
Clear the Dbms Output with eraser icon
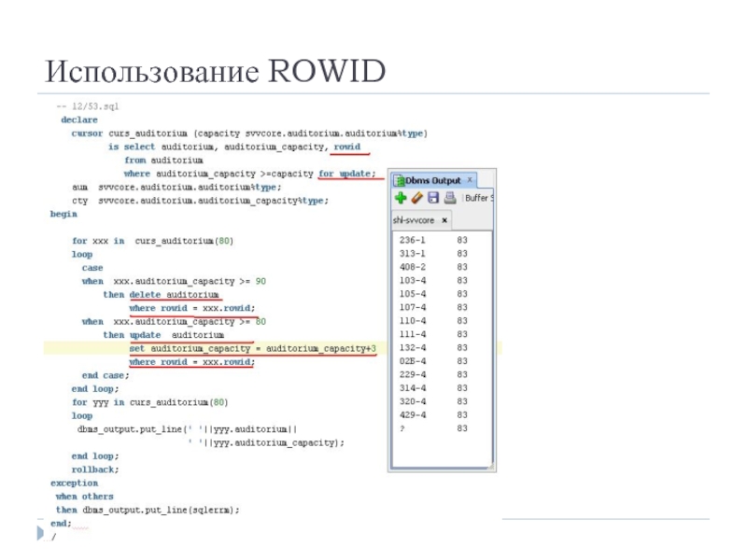416,198
